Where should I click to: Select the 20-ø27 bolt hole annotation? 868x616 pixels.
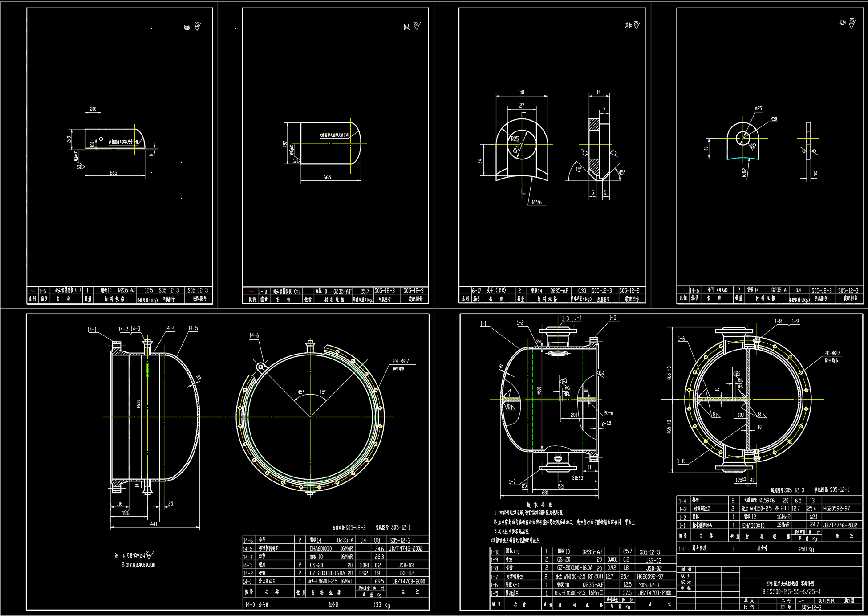(x=832, y=353)
